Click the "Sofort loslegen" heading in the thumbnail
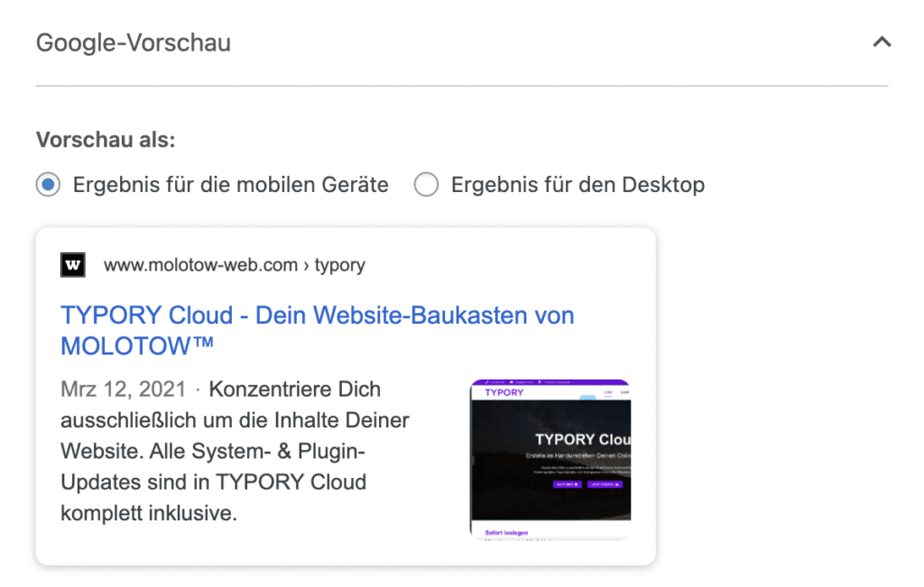Screen dimensions: 924x587 (x=506, y=533)
